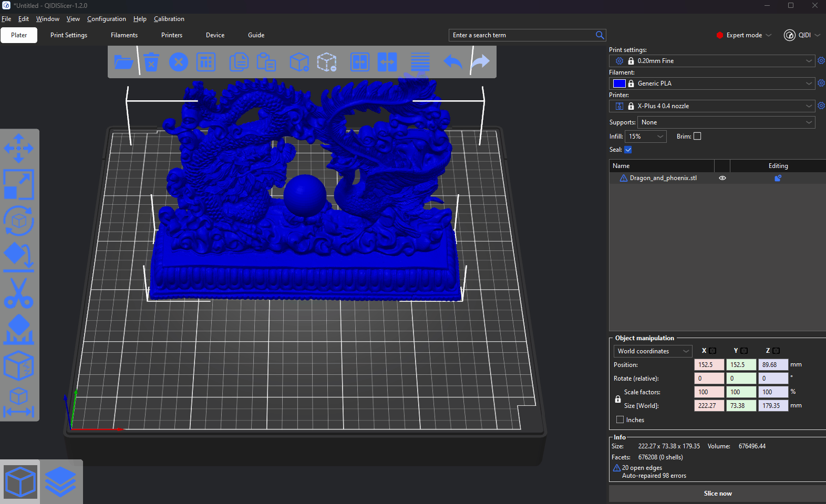Screen dimensions: 826x504
Task: Open the Supports dropdown
Action: pyautogui.click(x=726, y=122)
